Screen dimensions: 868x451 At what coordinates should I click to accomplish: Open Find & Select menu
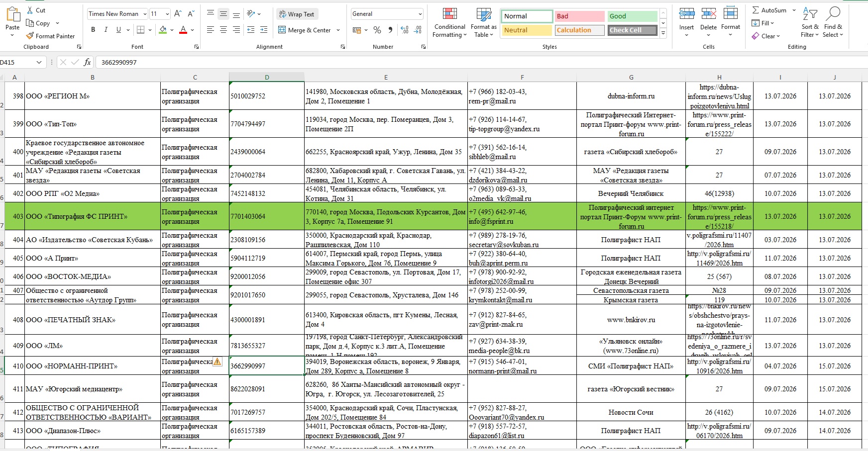click(x=833, y=23)
